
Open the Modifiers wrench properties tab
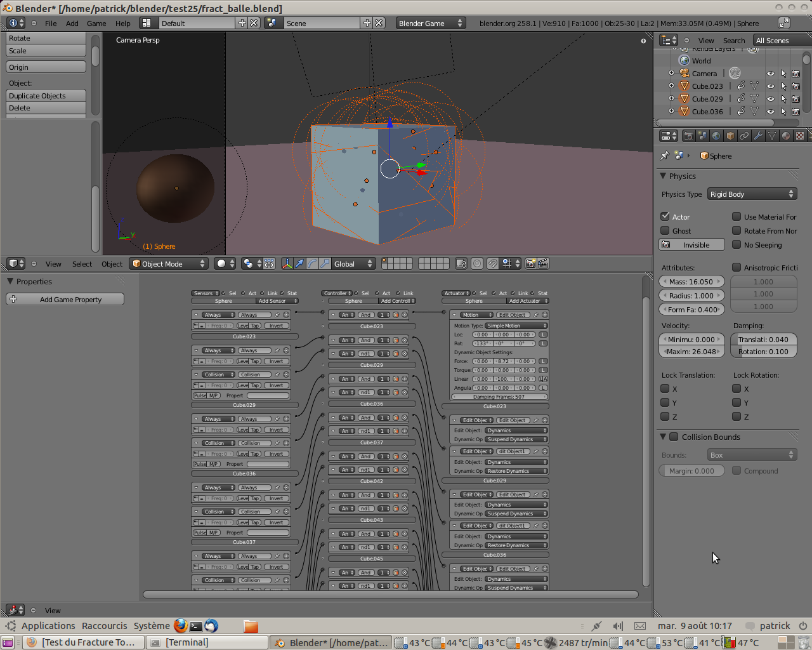pyautogui.click(x=759, y=135)
